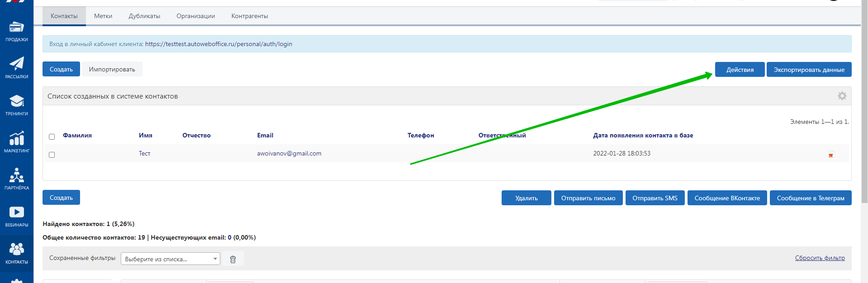Image resolution: width=868 pixels, height=283 pixels.
Task: Open the Маркетинг sidebar section
Action: coord(17,142)
